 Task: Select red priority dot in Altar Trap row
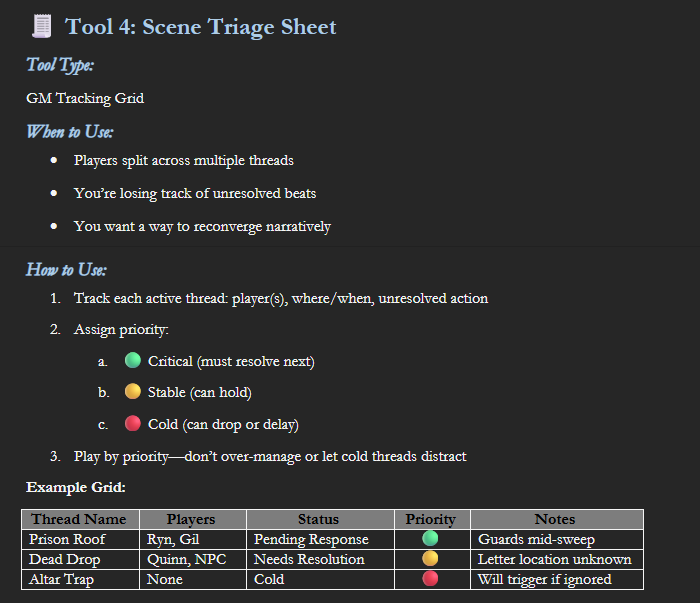430,578
